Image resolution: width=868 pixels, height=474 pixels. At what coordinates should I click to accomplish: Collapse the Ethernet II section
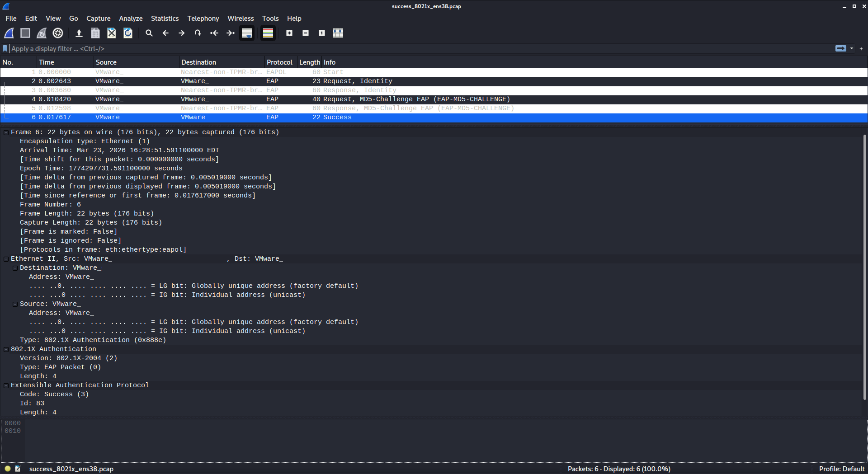click(6, 259)
